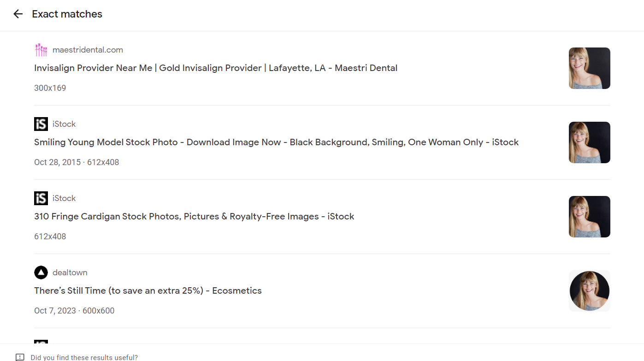The width and height of the screenshot is (644, 361).
Task: Click the iStock favicon on the Fringe Cardigan result
Action: click(41, 198)
